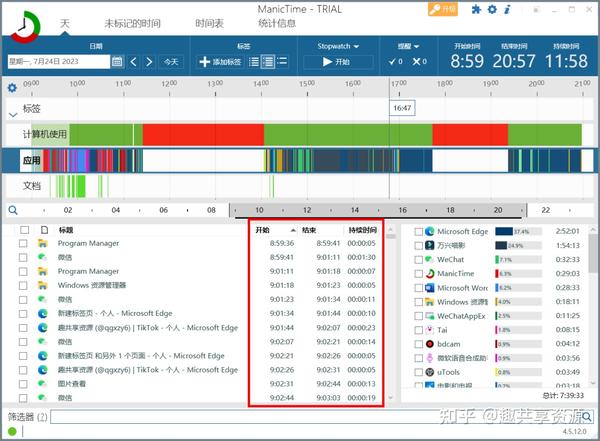Image resolution: width=600 pixels, height=441 pixels.
Task: Click the search magnifier above the list
Action: 13,210
